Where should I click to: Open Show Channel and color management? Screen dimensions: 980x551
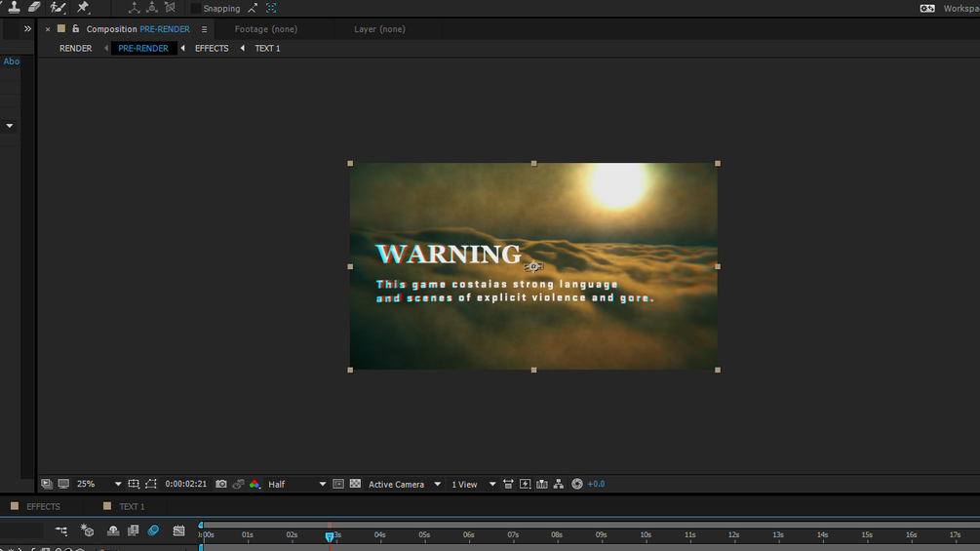pyautogui.click(x=255, y=484)
